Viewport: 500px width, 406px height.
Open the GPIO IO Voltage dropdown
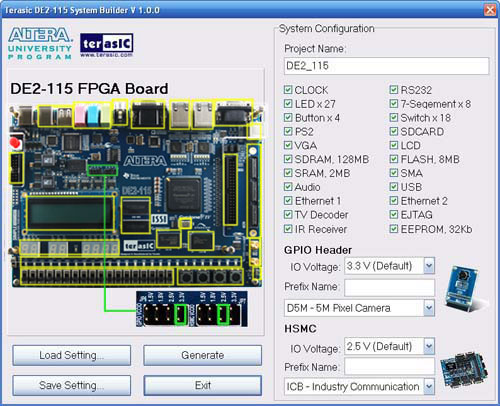coord(429,266)
